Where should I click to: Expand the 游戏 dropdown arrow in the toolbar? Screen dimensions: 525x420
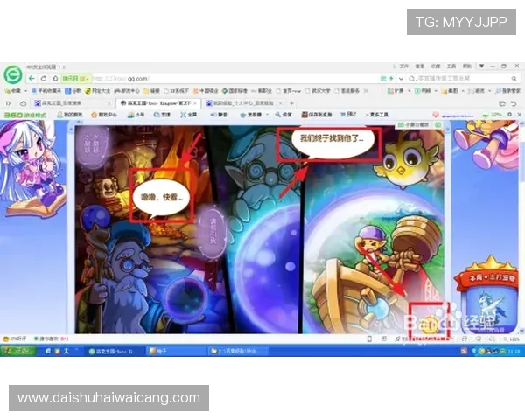click(489, 91)
